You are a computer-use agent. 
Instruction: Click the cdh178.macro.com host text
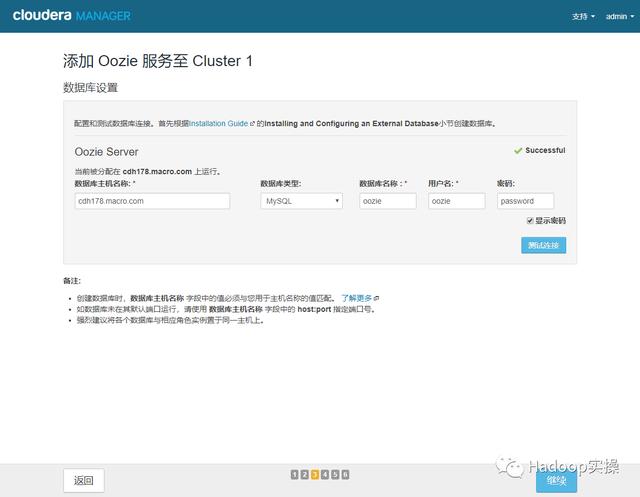tap(157, 171)
